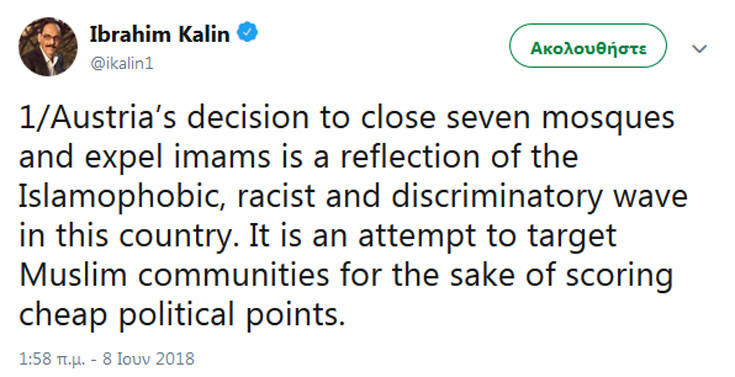Click "Muslim communities" in the tweet
Image resolution: width=735 pixels, height=377 pixels.
(x=174, y=275)
